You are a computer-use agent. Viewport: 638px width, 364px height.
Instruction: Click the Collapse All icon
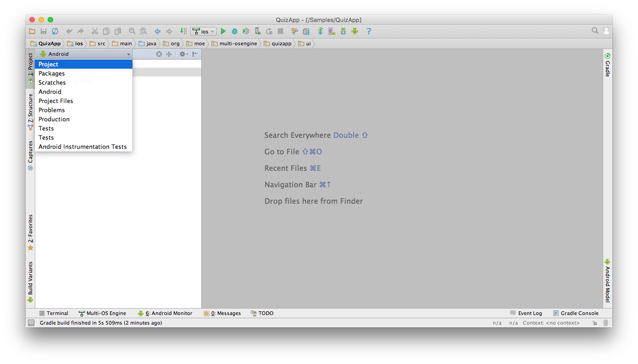(169, 54)
